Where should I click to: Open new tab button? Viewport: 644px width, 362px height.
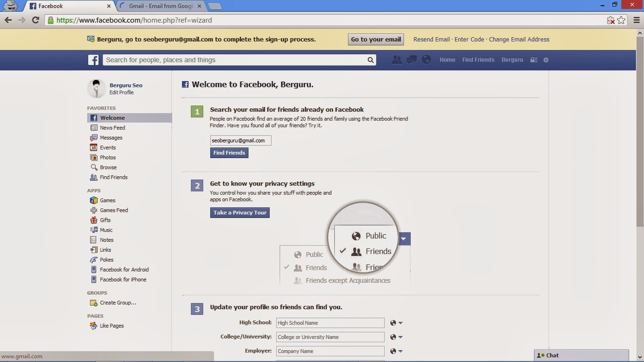tap(215, 6)
